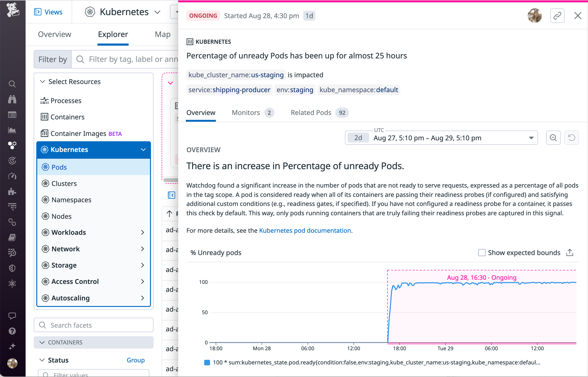Click the Search facets input field
The width and height of the screenshot is (588, 377).
pos(94,325)
